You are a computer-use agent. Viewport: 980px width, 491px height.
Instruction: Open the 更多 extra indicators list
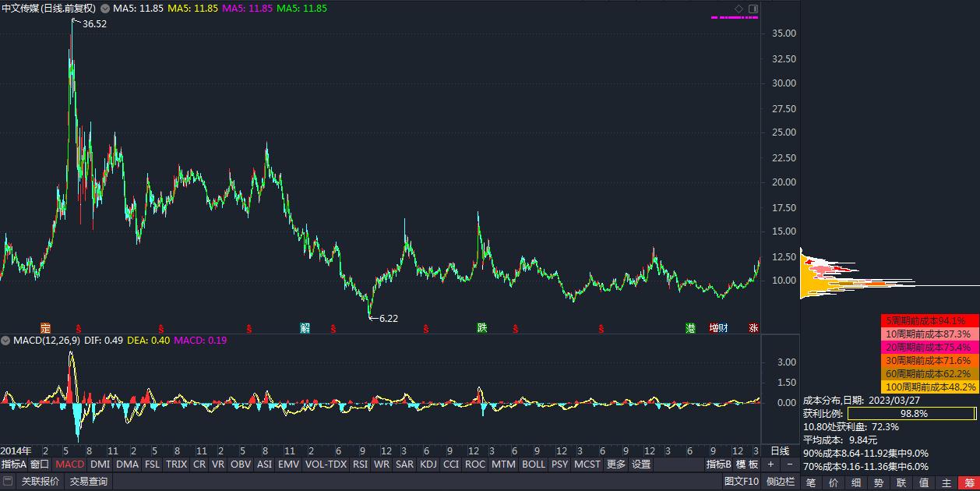(x=615, y=464)
